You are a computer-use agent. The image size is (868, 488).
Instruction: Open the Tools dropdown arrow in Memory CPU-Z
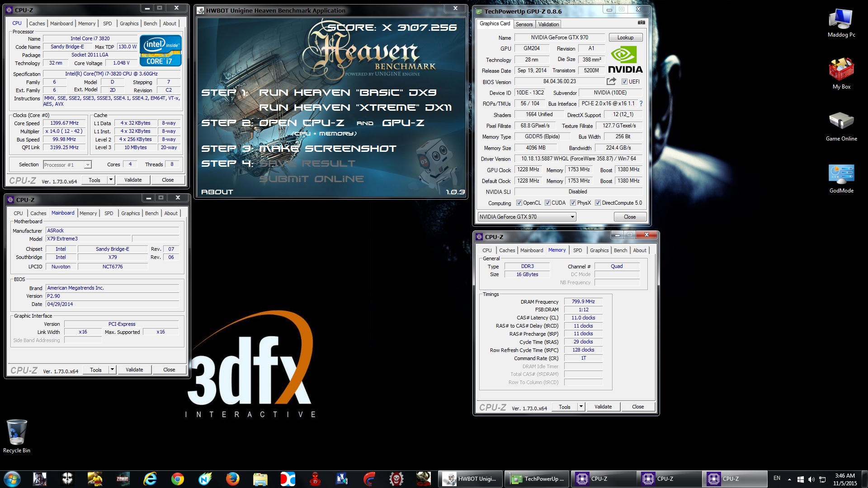click(581, 407)
